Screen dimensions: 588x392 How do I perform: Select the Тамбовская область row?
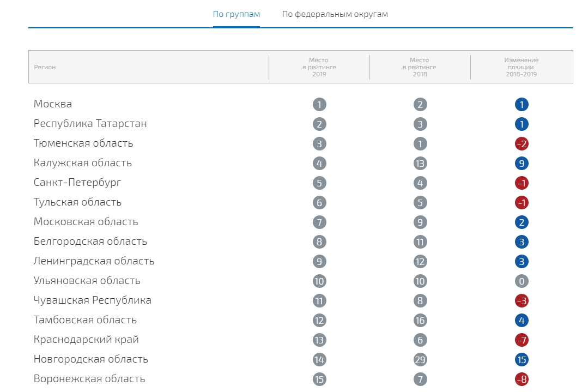pyautogui.click(x=301, y=321)
